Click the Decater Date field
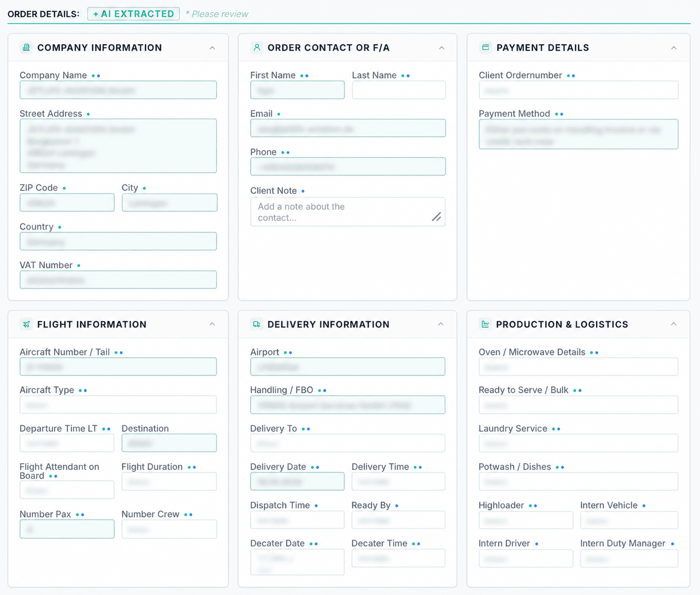The image size is (700, 595). click(297, 562)
